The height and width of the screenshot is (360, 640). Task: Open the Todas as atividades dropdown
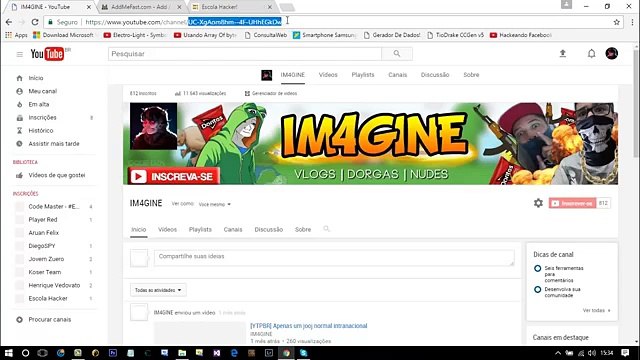158,290
